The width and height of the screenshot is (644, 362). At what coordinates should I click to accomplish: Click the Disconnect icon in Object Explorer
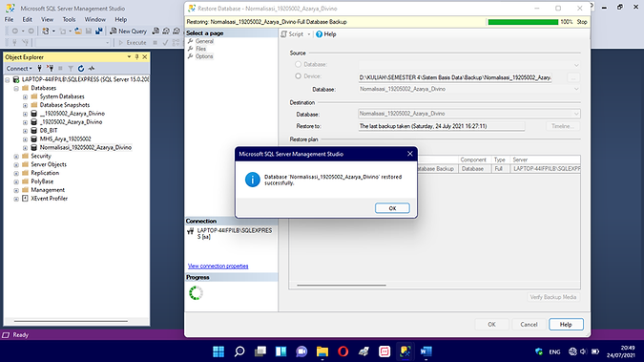pos(50,68)
